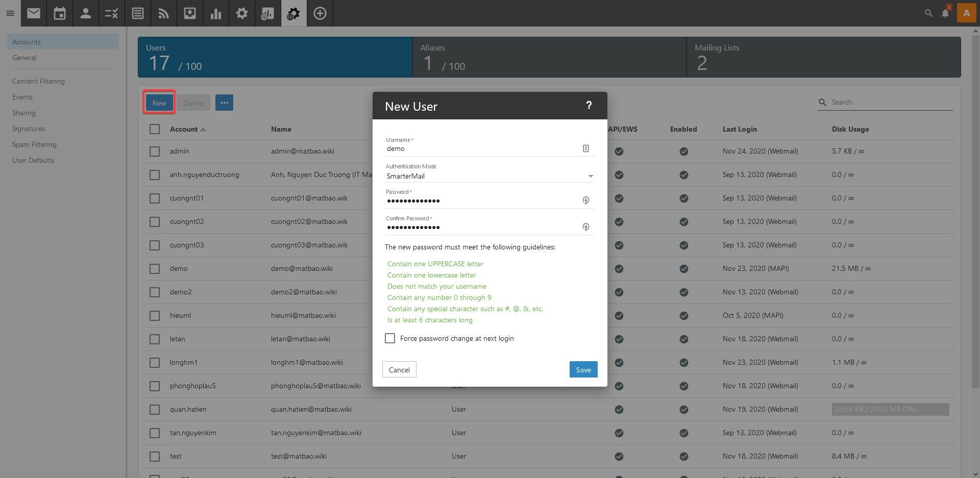
Task: Switch to the Mailing Lists tab
Action: [x=823, y=57]
